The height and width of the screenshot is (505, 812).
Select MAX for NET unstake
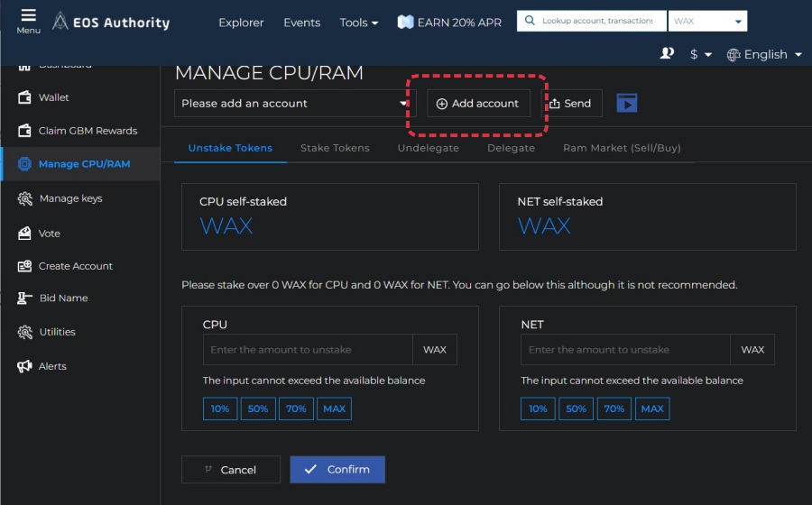click(x=652, y=409)
